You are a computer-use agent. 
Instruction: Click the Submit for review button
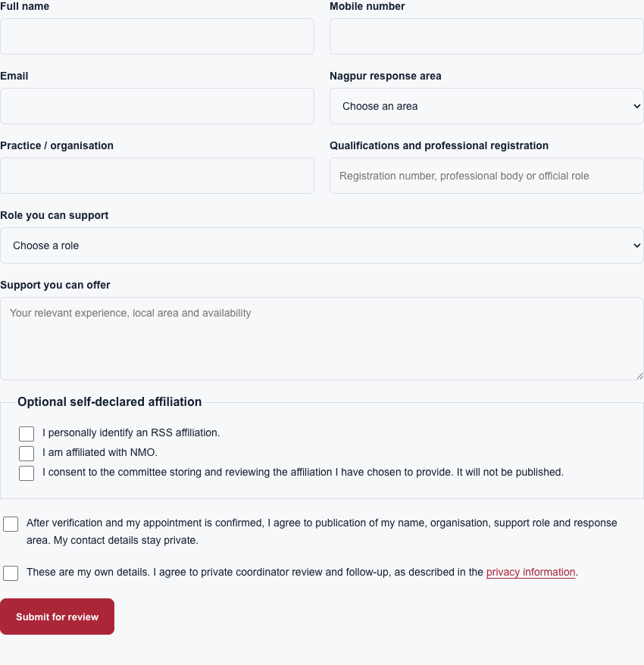coord(58,617)
